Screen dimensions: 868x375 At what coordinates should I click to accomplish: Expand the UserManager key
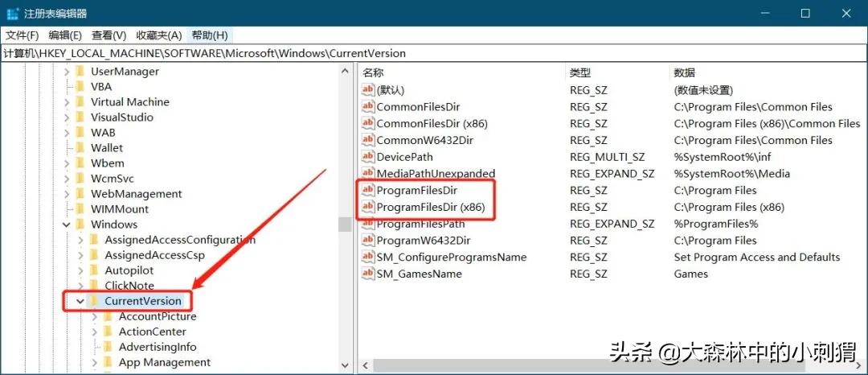pyautogui.click(x=67, y=72)
